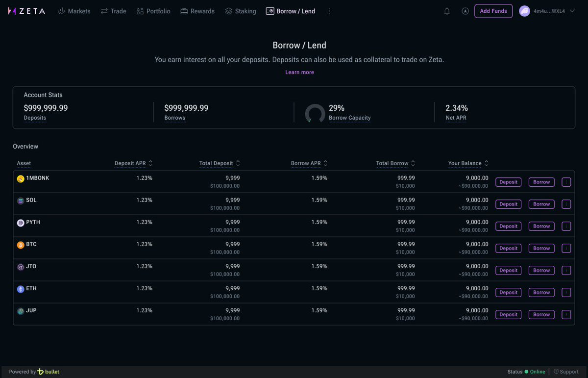This screenshot has width=588, height=378.
Task: Click the Borrows label under Account Stats
Action: (x=175, y=118)
